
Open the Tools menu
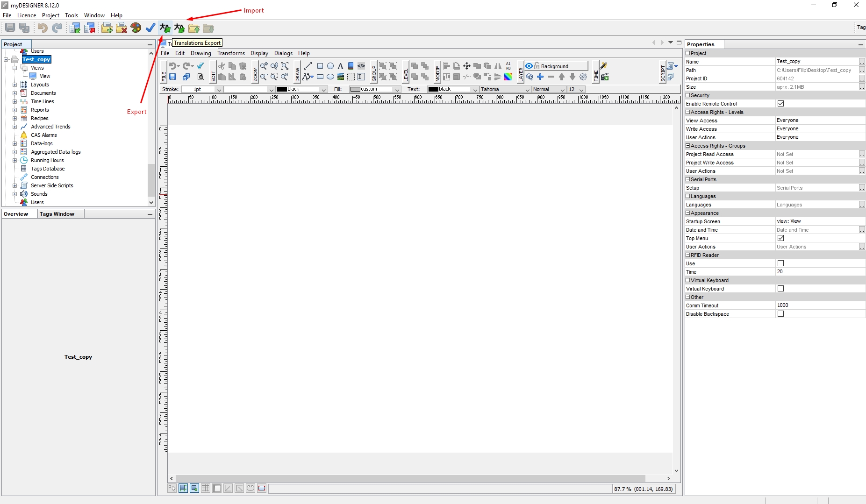coord(72,15)
